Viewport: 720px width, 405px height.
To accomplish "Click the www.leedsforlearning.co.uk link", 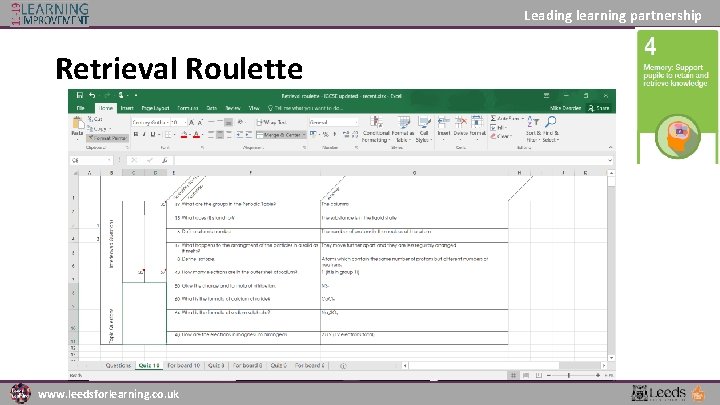I will coord(108,394).
